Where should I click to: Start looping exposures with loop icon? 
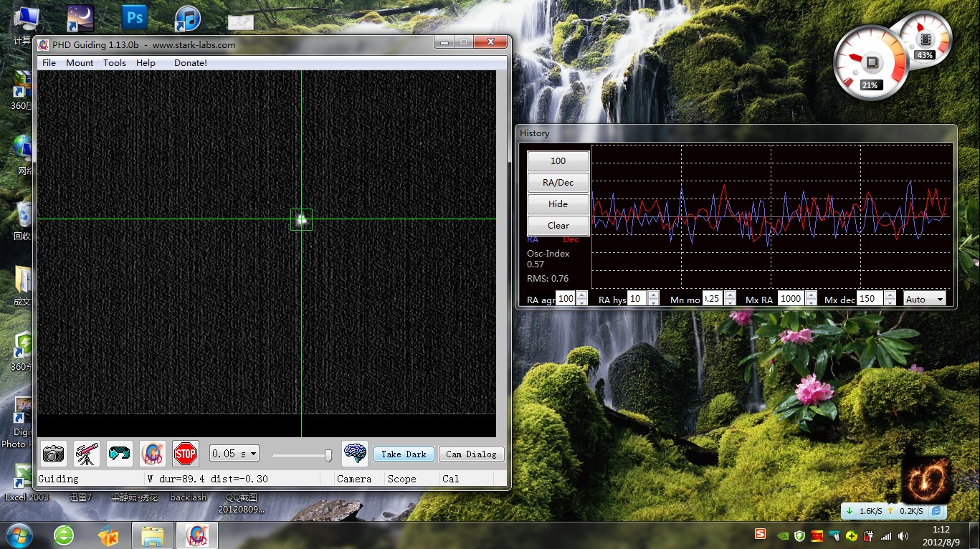120,454
